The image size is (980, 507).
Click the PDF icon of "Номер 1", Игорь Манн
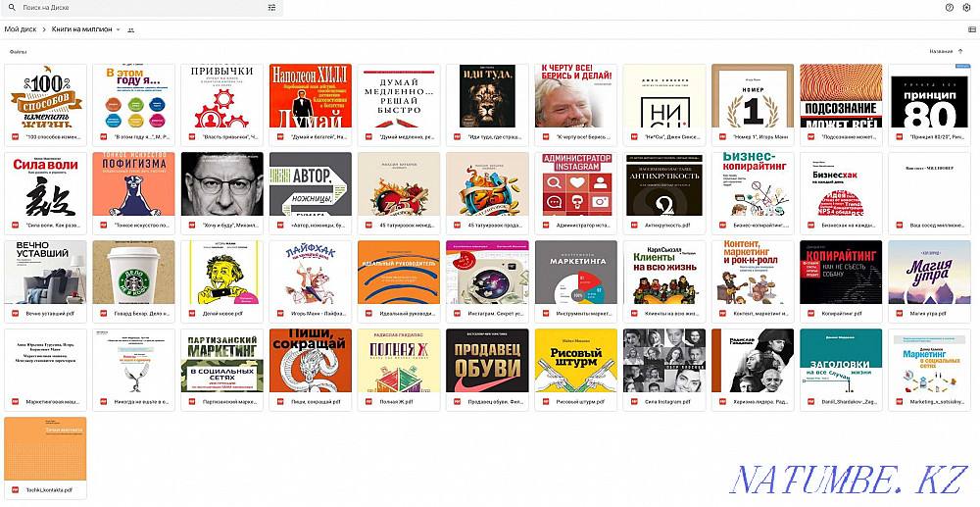coord(722,136)
